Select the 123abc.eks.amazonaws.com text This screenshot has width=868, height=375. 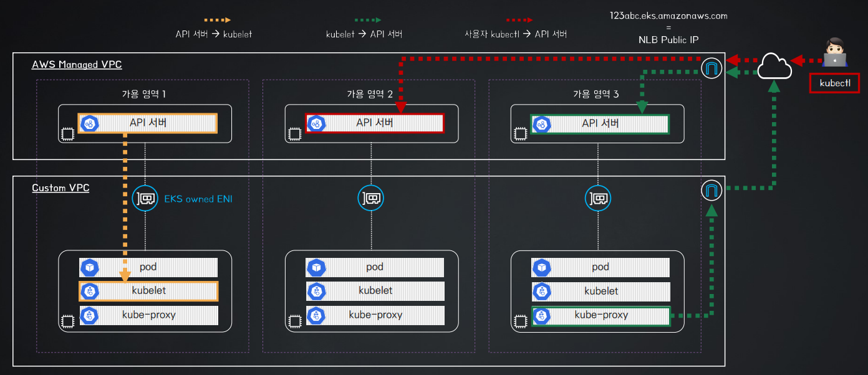point(669,15)
